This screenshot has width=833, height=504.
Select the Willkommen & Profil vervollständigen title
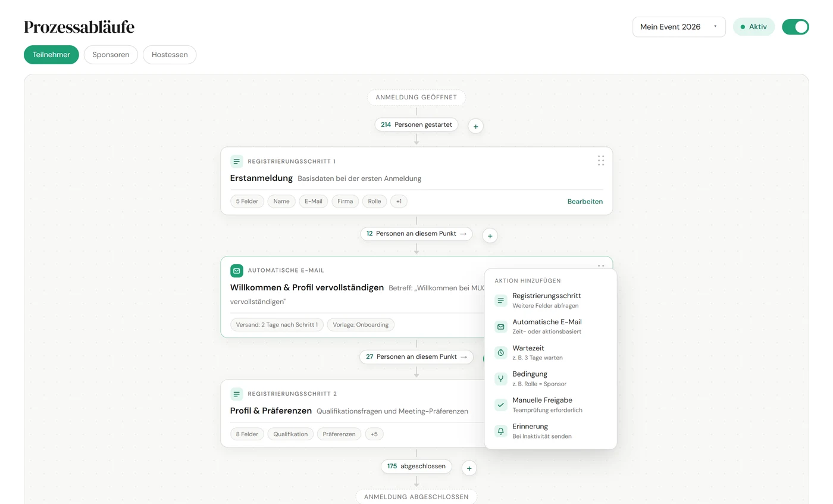point(307,287)
